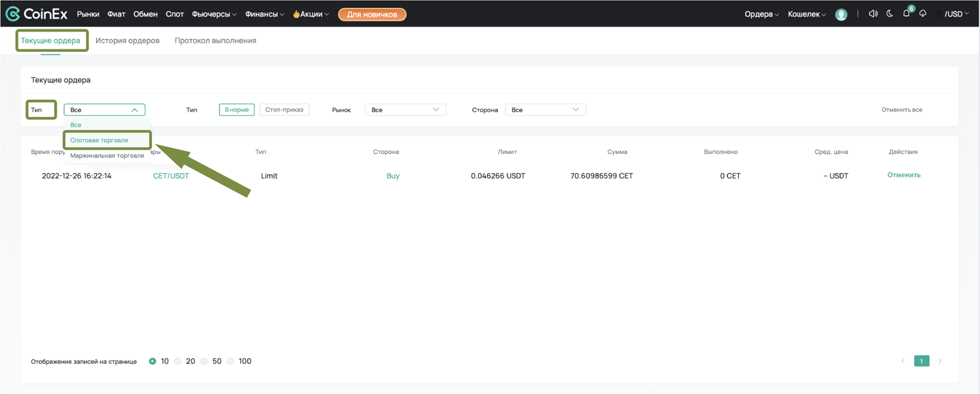Viewport: 980px width, 394px height.
Task: Select 50 records per page
Action: click(204, 361)
